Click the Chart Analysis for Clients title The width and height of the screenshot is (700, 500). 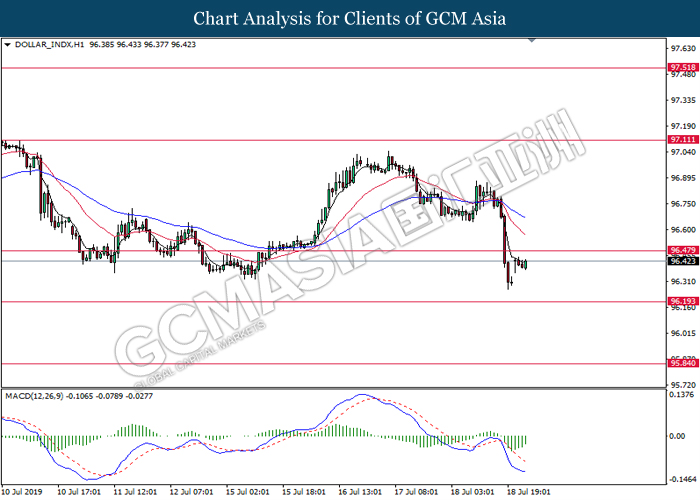(350, 19)
